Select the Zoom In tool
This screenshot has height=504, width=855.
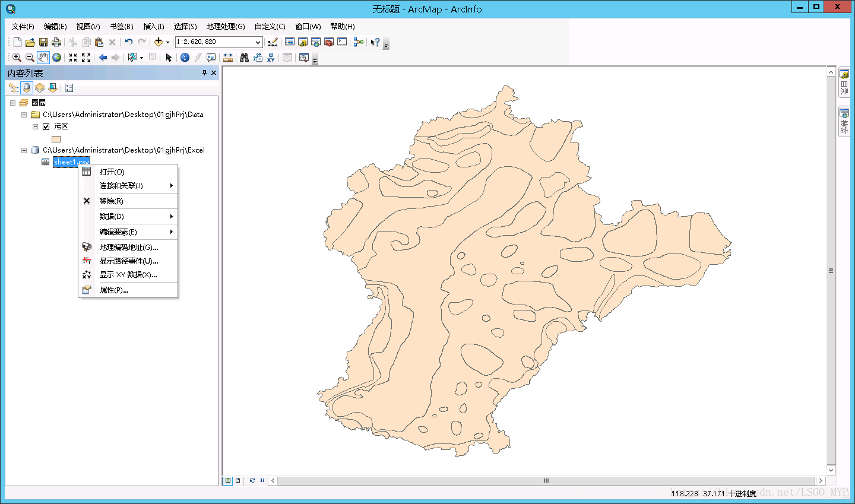[17, 58]
